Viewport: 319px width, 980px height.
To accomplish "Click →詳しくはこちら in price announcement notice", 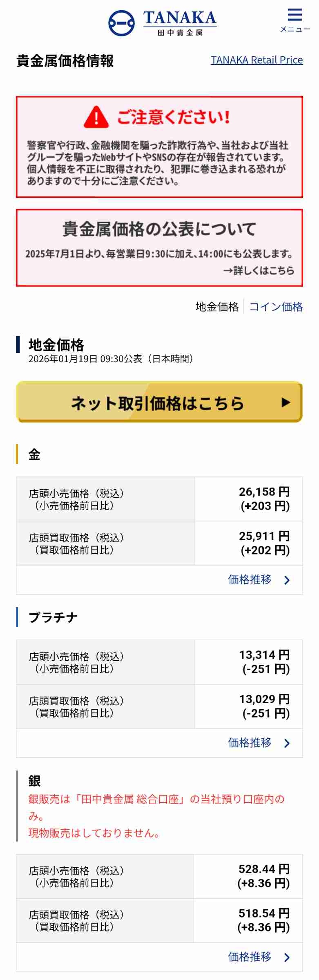I will [259, 270].
